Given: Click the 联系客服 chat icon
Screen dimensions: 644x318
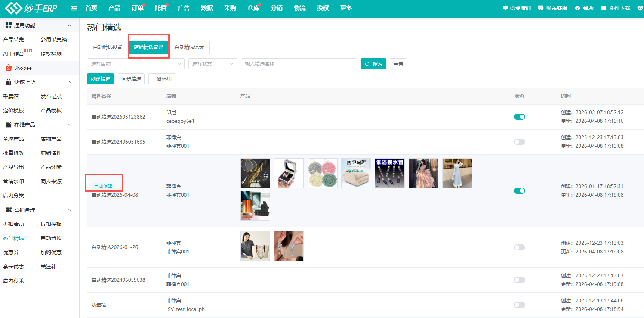Looking at the screenshot, I should click(540, 8).
